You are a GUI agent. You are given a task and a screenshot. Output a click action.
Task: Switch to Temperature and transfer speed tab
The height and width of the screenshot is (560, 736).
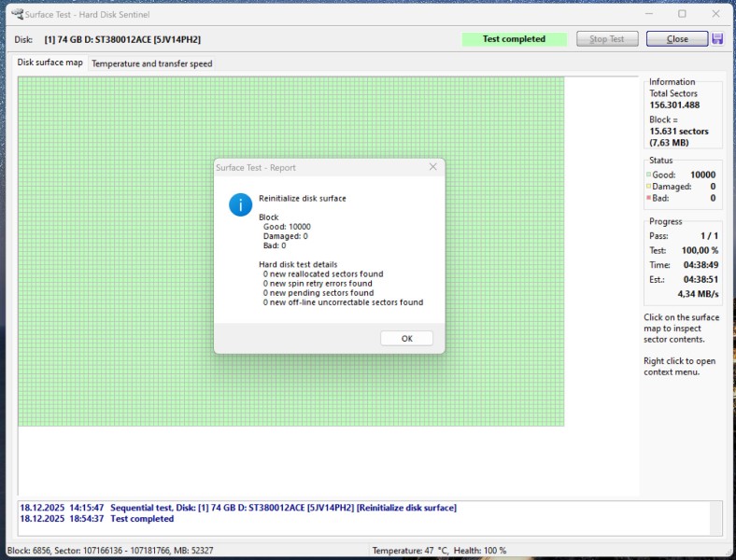coord(152,63)
